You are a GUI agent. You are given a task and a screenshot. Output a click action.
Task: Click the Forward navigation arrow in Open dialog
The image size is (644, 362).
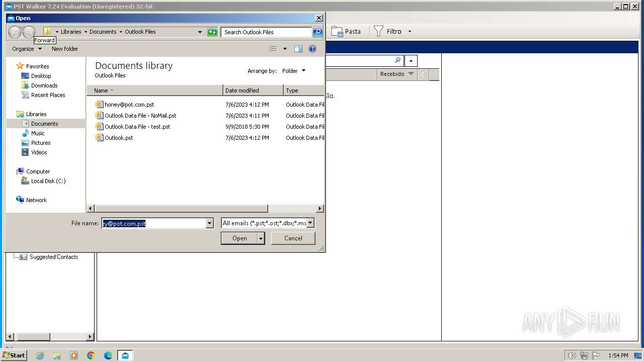coord(29,32)
